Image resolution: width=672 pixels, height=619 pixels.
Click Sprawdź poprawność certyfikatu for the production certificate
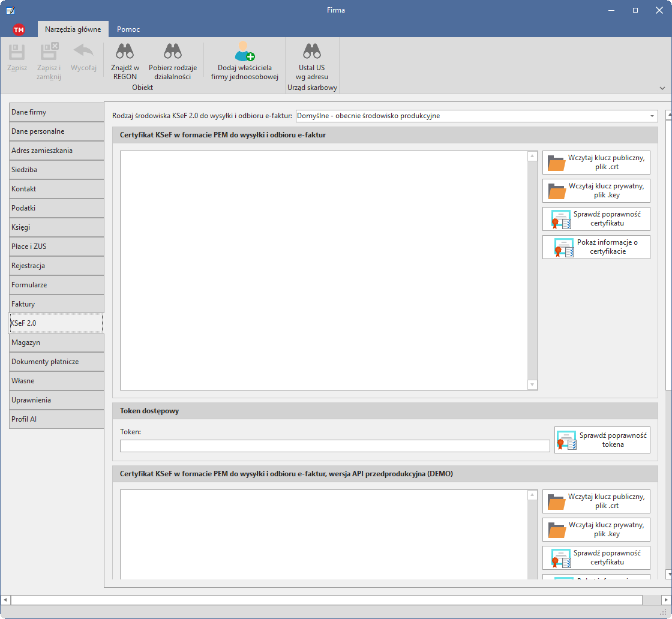tap(596, 219)
